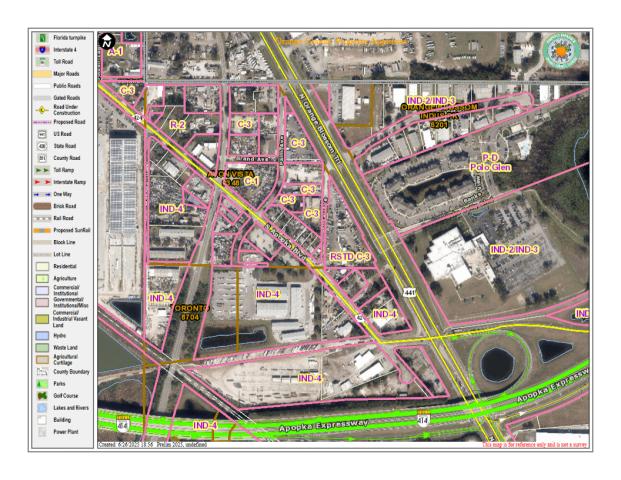This screenshot has height=480, width=621.
Task: Select the Interstate 4 shield legend icon
Action: 42,50
